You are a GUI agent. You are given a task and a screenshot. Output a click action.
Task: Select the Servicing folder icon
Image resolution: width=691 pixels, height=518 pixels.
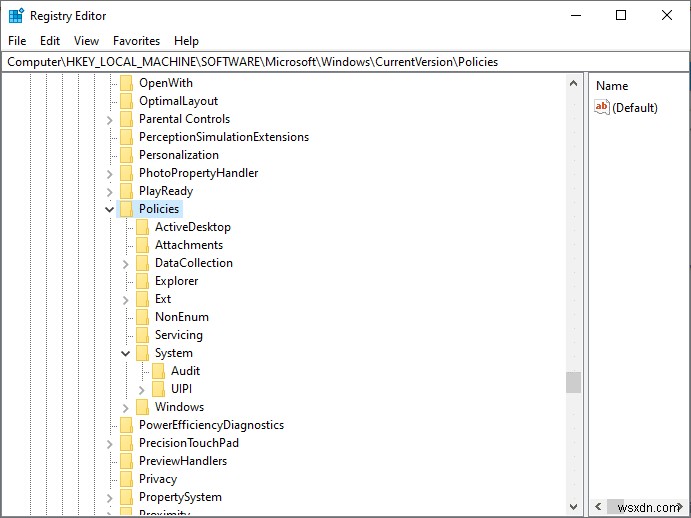[x=142, y=335]
